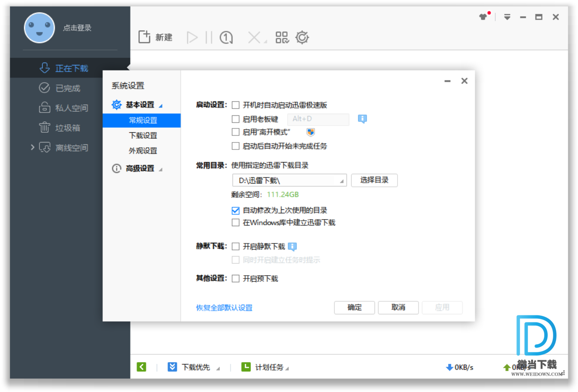The image size is (578, 392).
Task: Close the 系统设置 dialog
Action: tap(464, 81)
